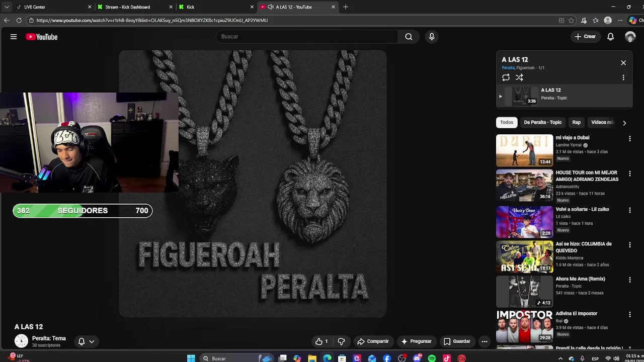
Task: Open File Explorer from taskbar
Action: [x=312, y=358]
